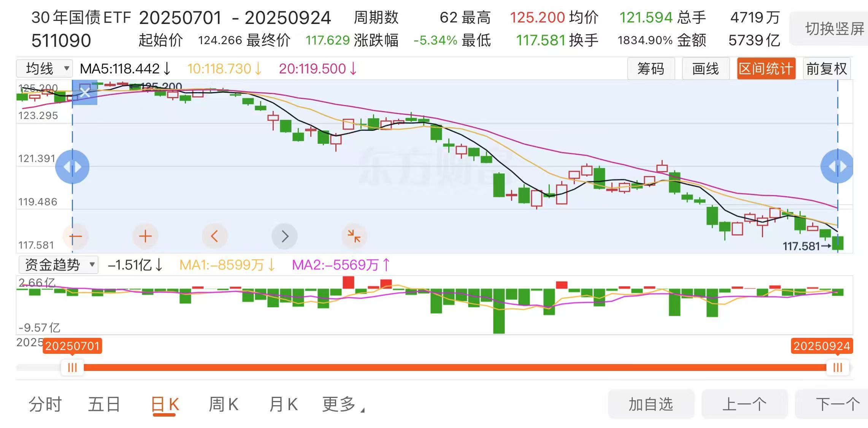Switch to the 分时 intraday tab
The width and height of the screenshot is (868, 428).
tap(45, 404)
